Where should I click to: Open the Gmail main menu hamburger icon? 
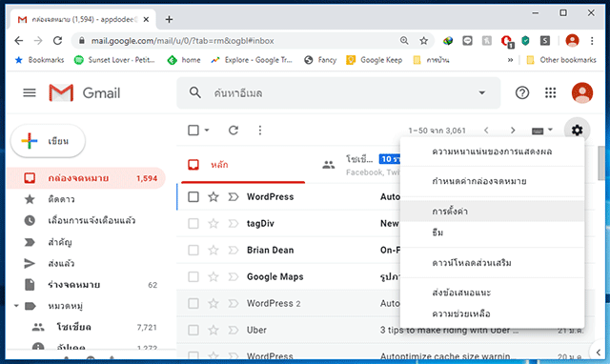coord(30,93)
